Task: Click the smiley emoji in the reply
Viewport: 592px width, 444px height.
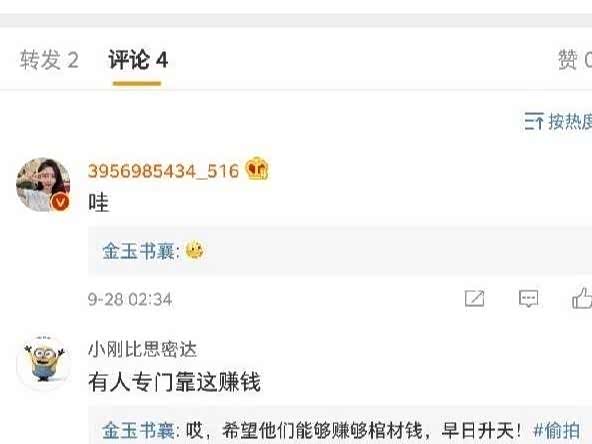Action: coord(195,250)
